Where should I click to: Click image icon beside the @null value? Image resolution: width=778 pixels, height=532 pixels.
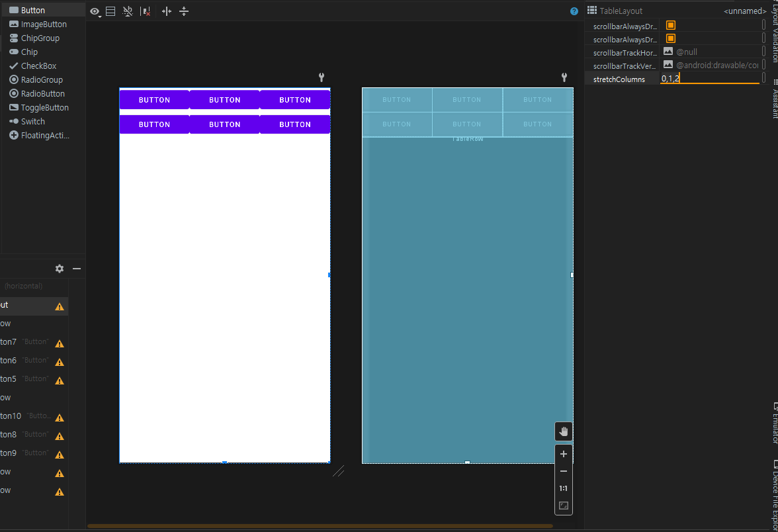[668, 51]
